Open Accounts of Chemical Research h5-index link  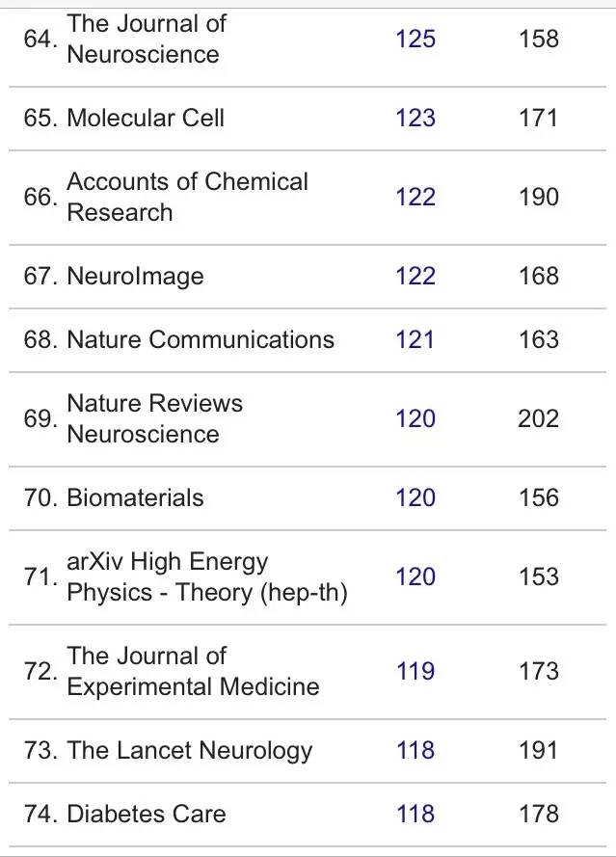(x=415, y=198)
